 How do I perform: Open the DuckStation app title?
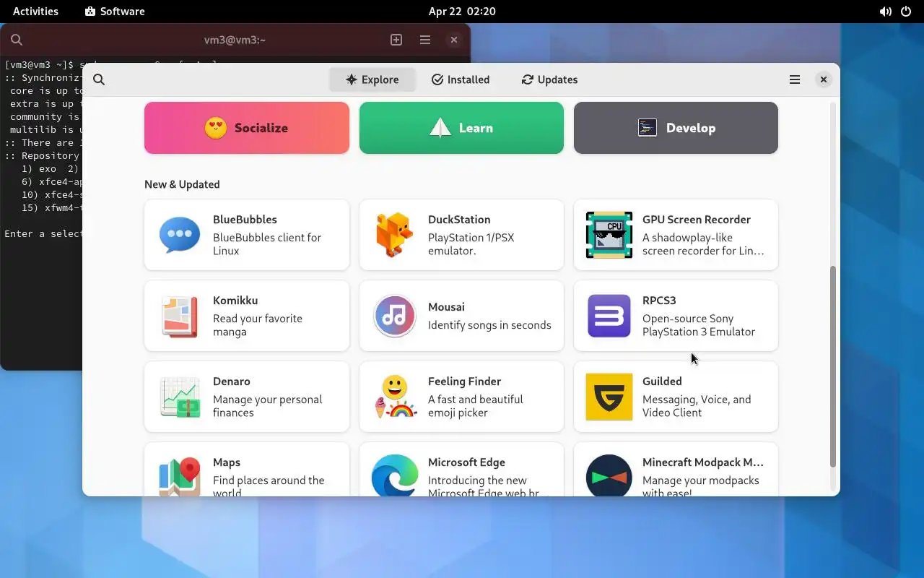(459, 220)
